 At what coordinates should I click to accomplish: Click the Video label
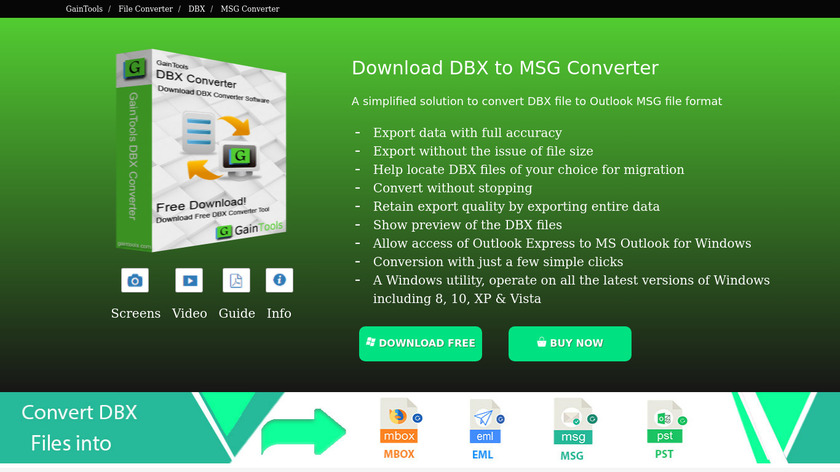[189, 313]
